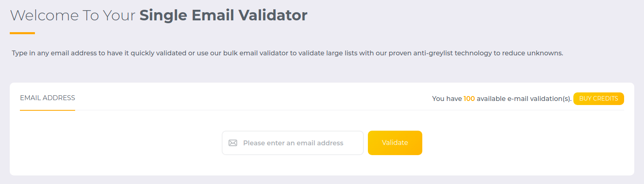Click 'to reduce unknowns' at description end
The width and height of the screenshot is (644, 184).
tap(528, 53)
